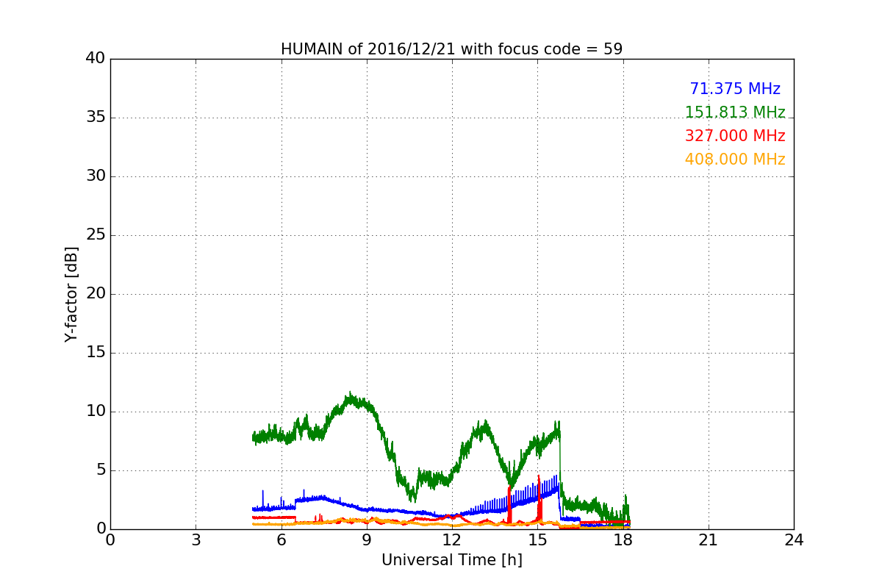Click x-axis tick label 18
The image size is (882, 588).
click(x=623, y=540)
